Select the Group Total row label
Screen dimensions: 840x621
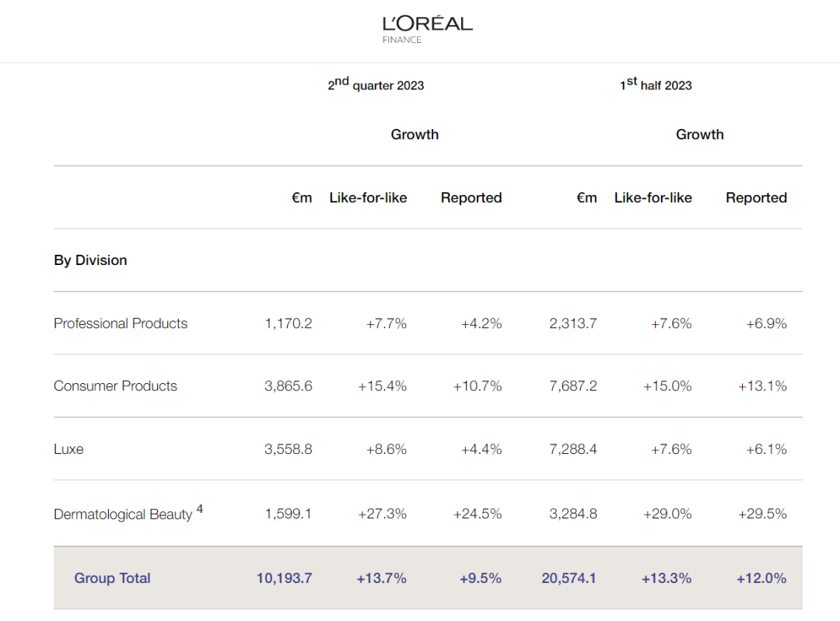pyautogui.click(x=112, y=578)
